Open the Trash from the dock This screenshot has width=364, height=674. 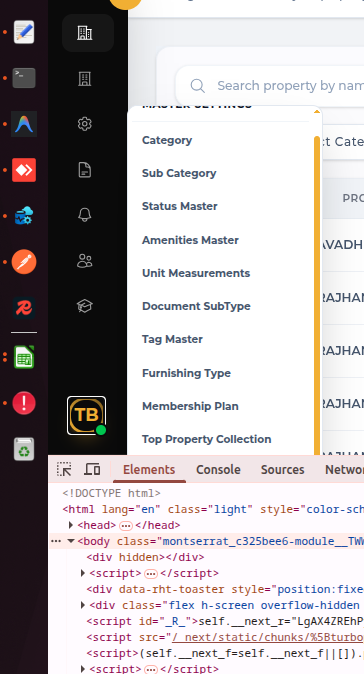click(24, 449)
